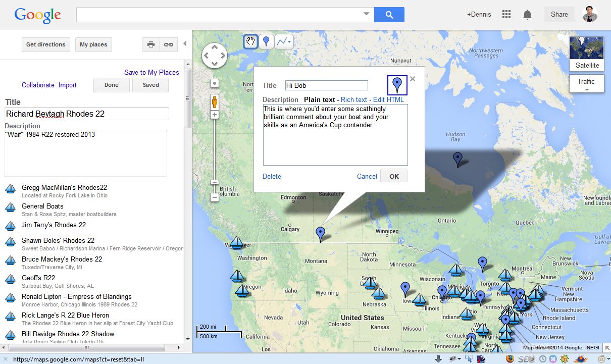The height and width of the screenshot is (364, 611).
Task: Click sailboat icon beside General Boats
Action: 11,207
